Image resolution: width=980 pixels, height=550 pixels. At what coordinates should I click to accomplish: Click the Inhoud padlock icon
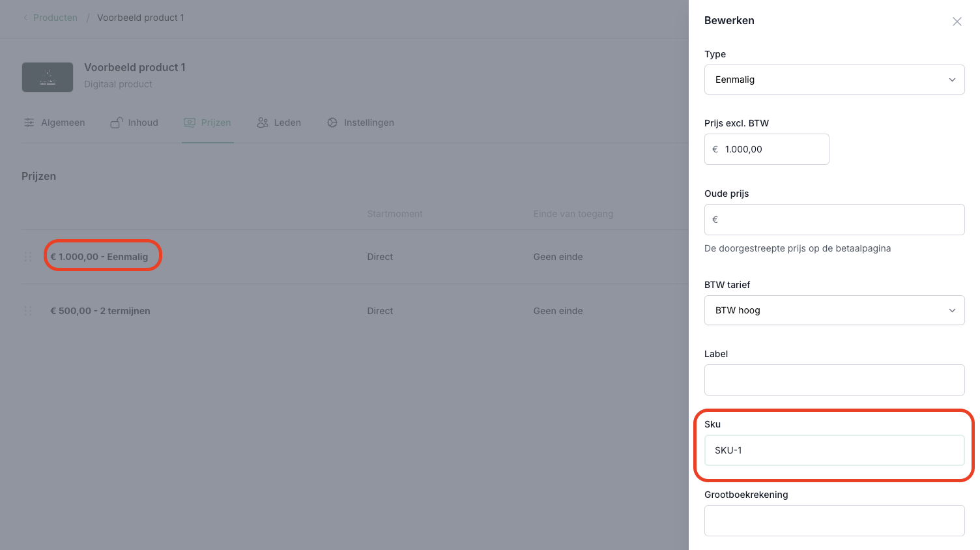[x=116, y=123]
